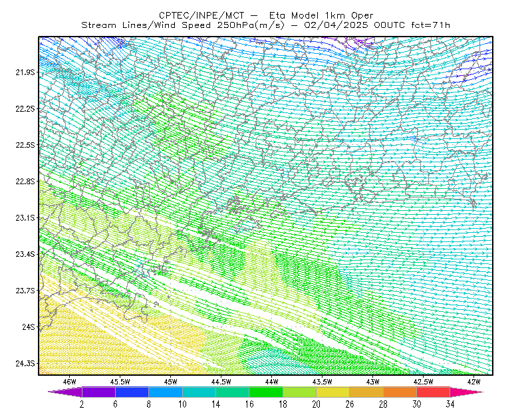Click the magenta right arrow of colorbar

click(x=467, y=392)
